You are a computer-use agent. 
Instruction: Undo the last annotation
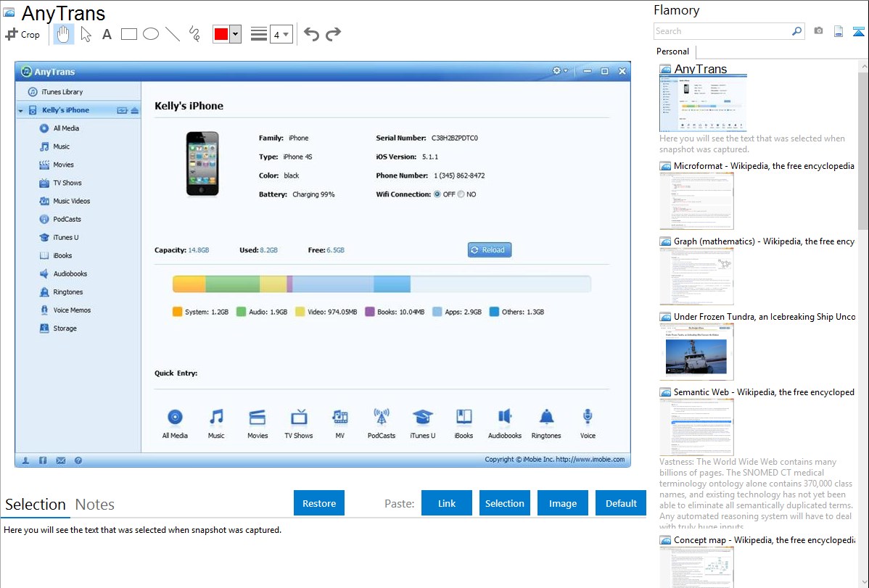(311, 34)
